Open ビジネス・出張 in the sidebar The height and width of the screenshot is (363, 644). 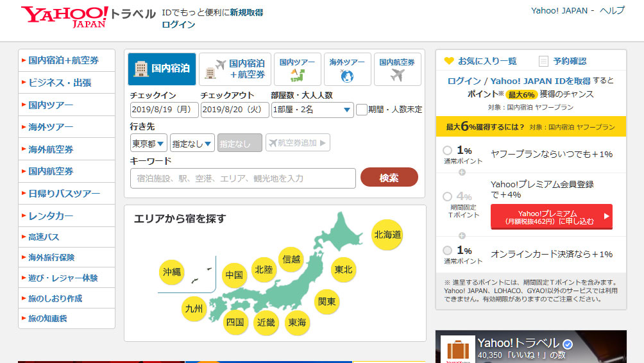point(67,83)
